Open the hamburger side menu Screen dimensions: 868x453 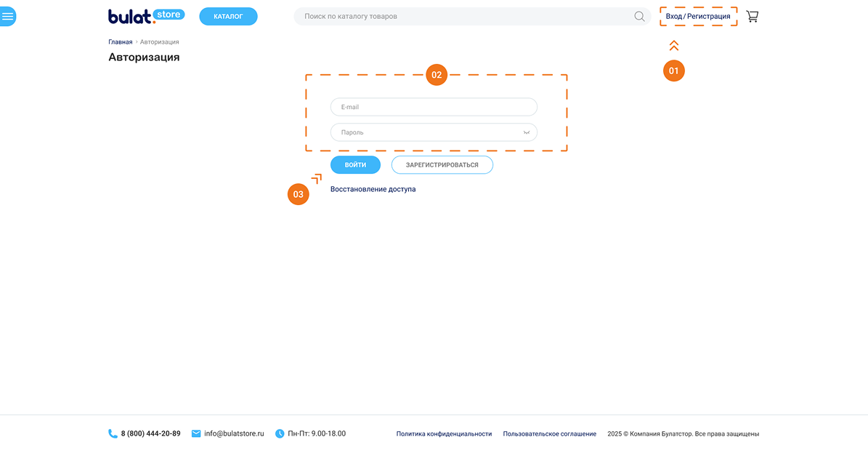7,16
